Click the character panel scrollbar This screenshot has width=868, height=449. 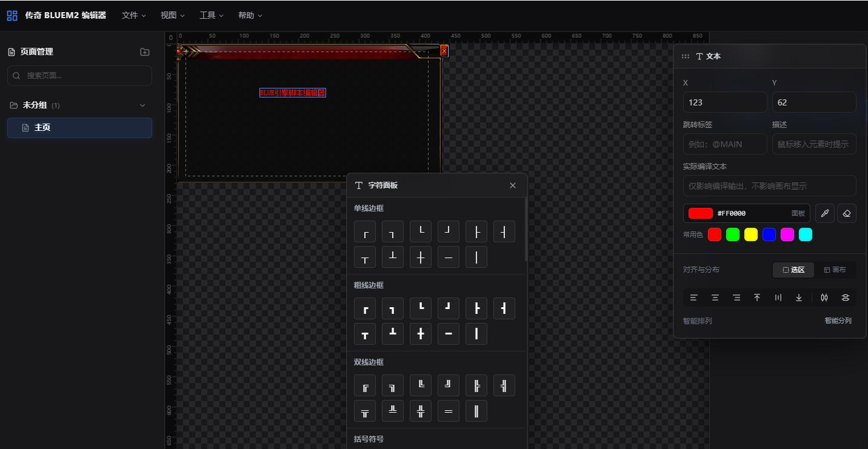point(526,229)
